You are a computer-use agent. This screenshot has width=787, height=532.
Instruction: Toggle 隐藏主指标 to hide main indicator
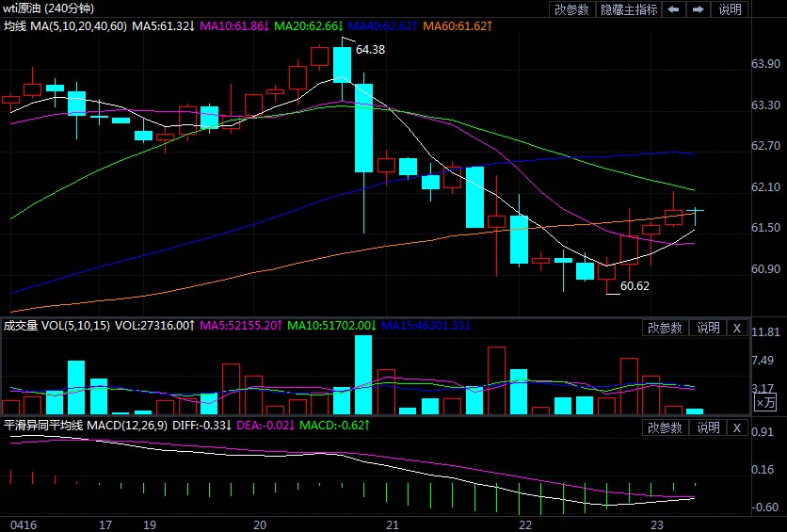629,9
